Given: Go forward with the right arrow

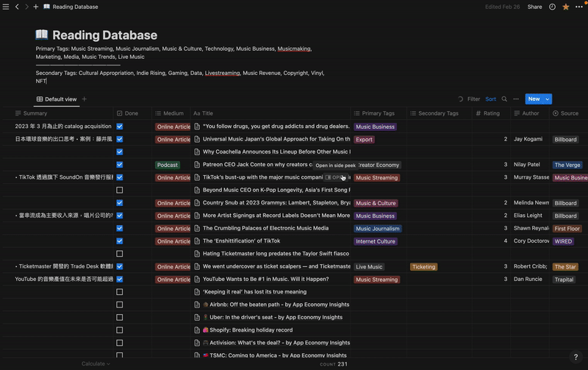Looking at the screenshot, I should click(26, 7).
